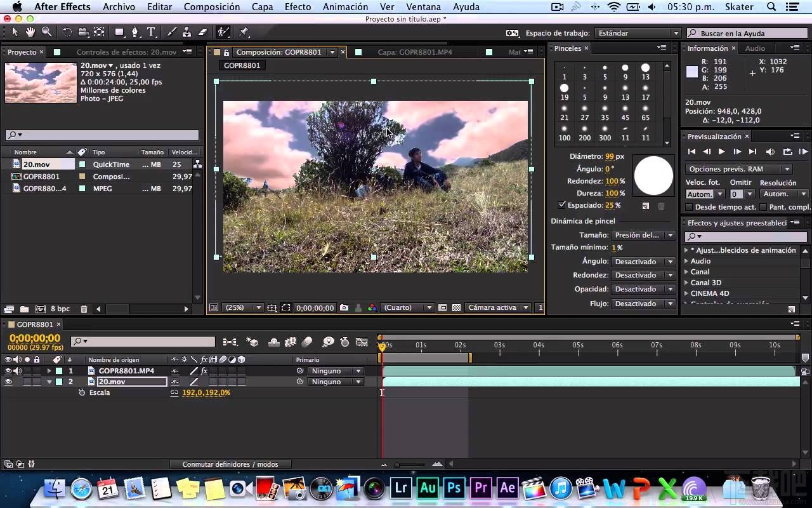The width and height of the screenshot is (812, 508).
Task: Select the Clone Stamp tool
Action: tap(187, 32)
